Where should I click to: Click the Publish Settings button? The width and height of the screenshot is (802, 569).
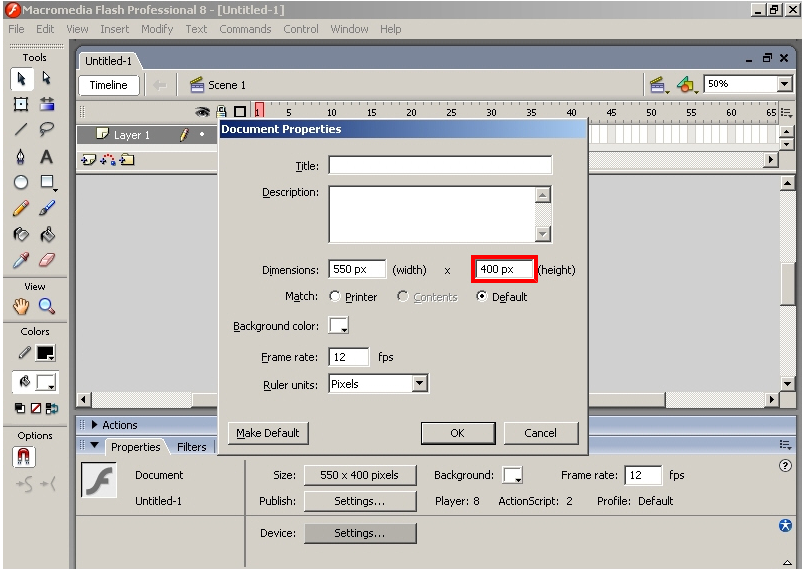(360, 501)
